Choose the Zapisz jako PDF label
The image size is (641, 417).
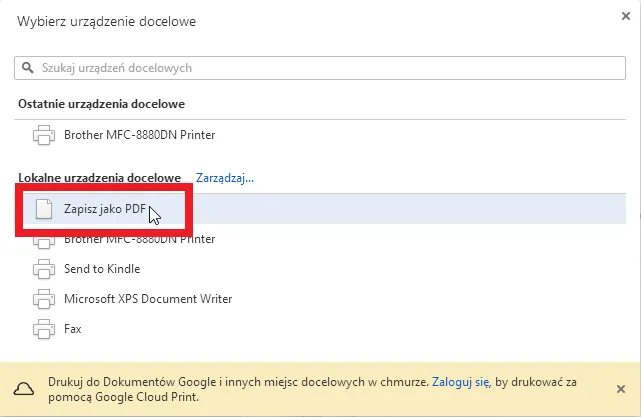(x=104, y=209)
